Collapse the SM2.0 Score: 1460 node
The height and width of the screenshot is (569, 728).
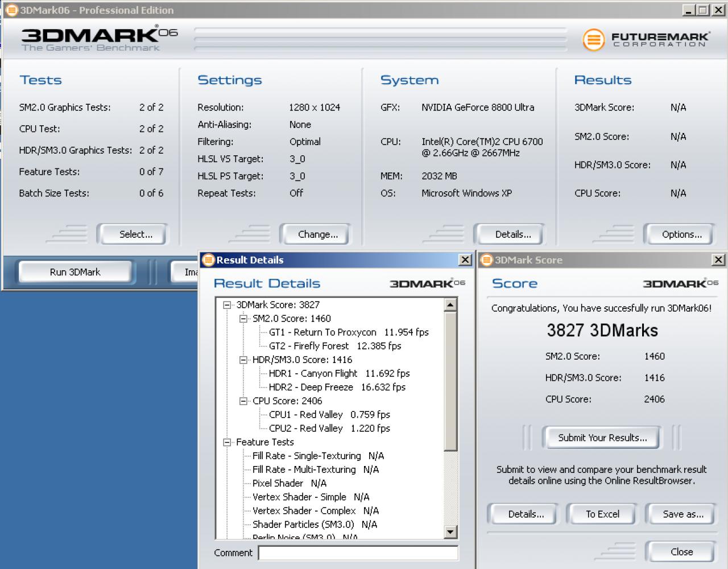243,319
